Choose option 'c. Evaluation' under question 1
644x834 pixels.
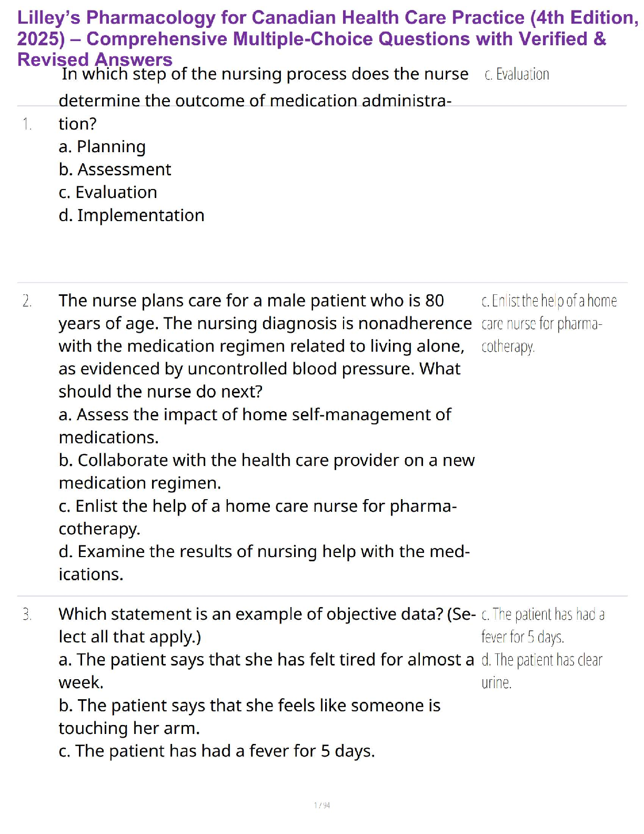point(108,192)
